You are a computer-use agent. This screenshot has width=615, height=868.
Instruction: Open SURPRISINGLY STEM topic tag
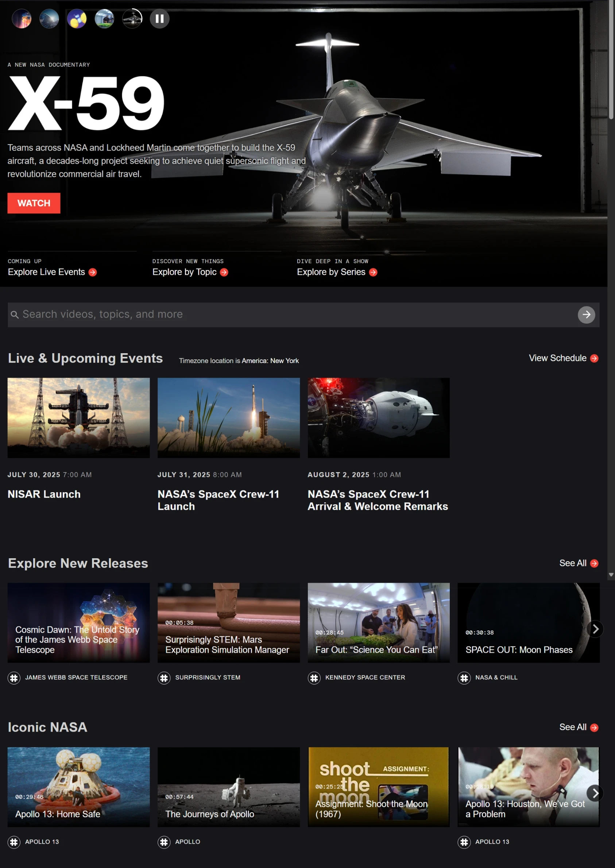click(x=208, y=677)
